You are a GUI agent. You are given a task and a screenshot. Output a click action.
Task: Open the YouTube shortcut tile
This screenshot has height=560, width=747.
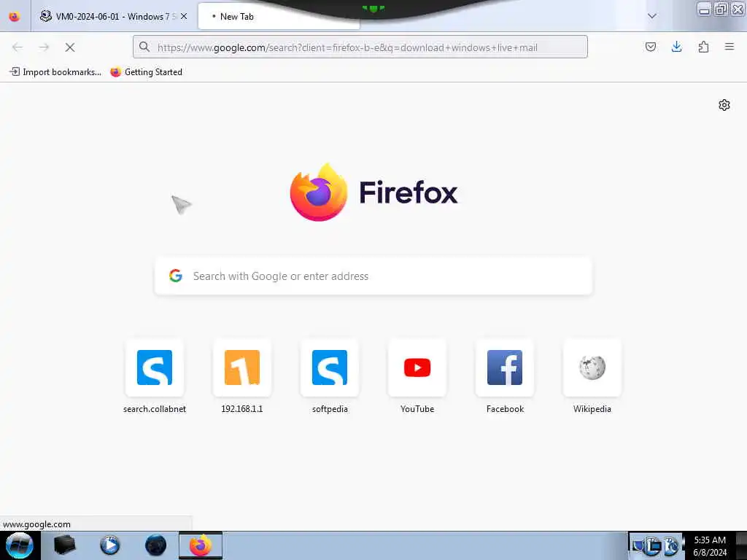[x=417, y=367]
